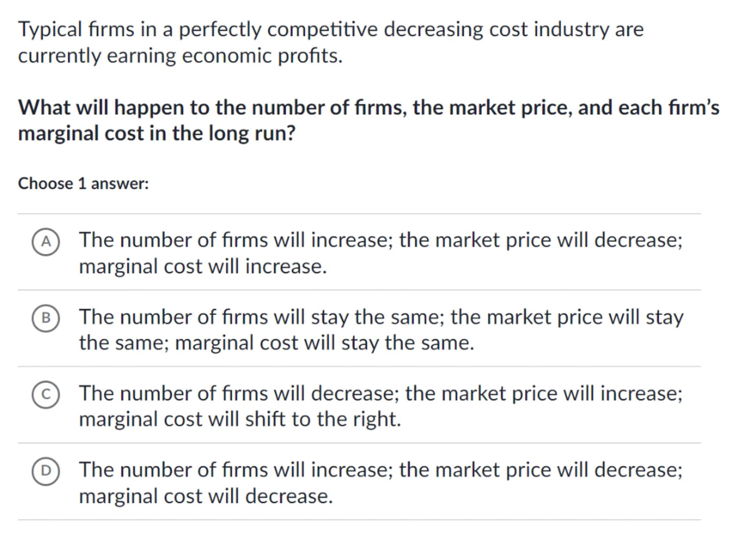
Task: Mark radio option C as answer
Action: [45, 395]
